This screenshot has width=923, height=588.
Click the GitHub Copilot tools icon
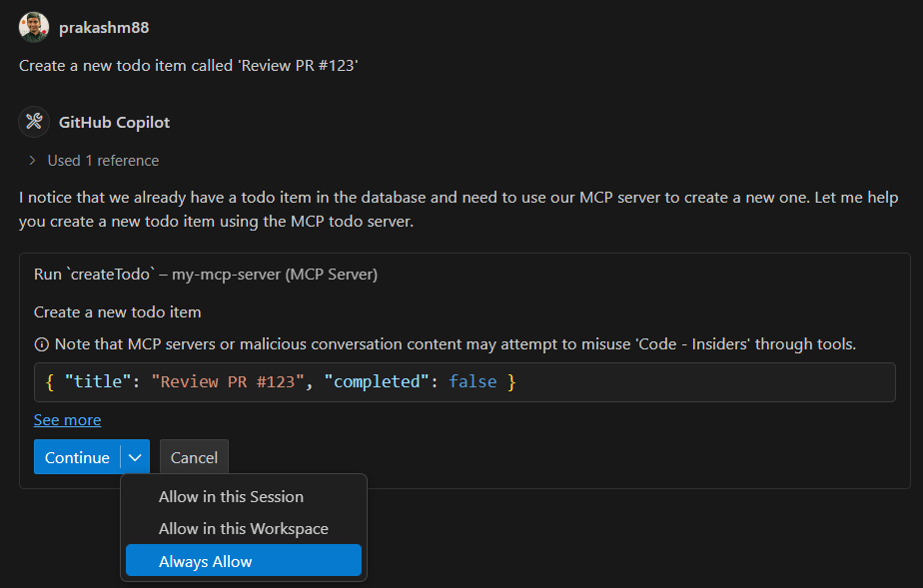(x=33, y=122)
